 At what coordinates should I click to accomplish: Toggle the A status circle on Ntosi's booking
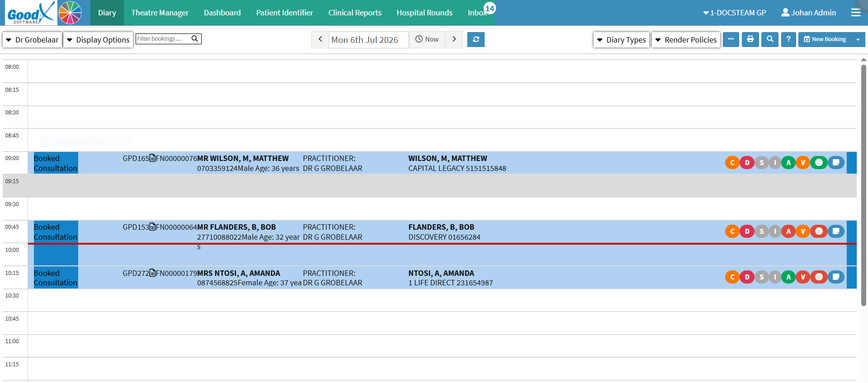pyautogui.click(x=788, y=277)
